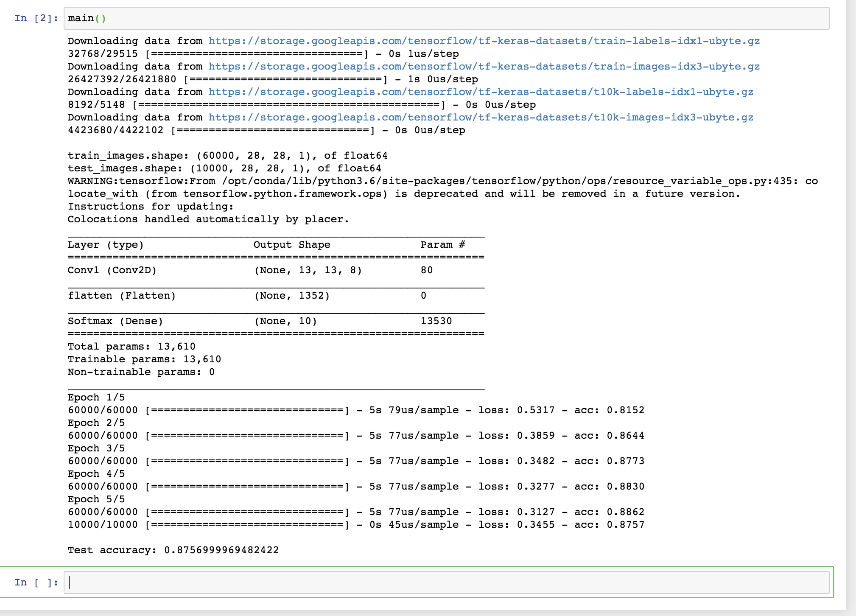The height and width of the screenshot is (616, 856).
Task: Click the train_images.shape output line
Action: pyautogui.click(x=227, y=156)
